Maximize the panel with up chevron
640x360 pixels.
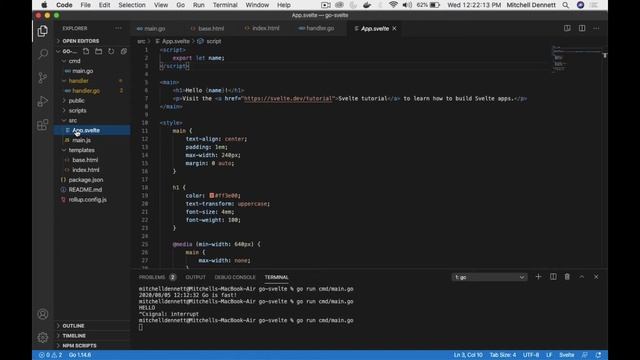(582, 277)
